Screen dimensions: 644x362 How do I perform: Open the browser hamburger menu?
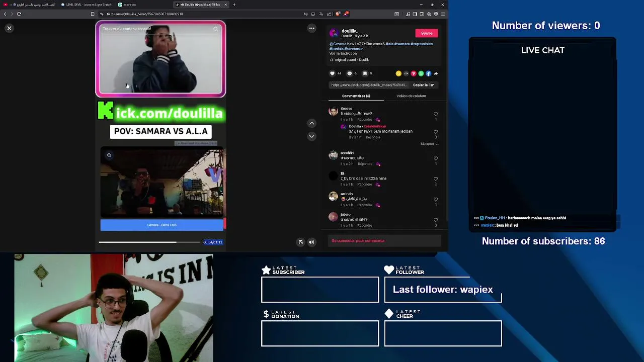click(x=443, y=14)
